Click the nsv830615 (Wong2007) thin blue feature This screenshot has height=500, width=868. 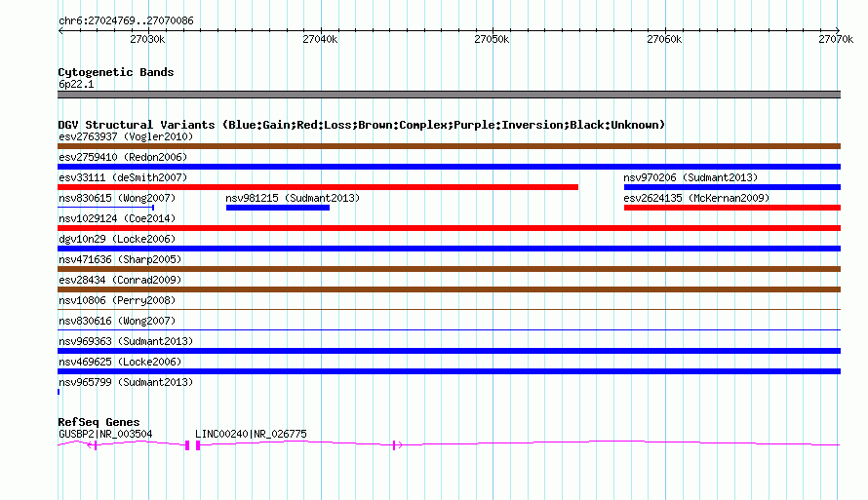pos(105,208)
